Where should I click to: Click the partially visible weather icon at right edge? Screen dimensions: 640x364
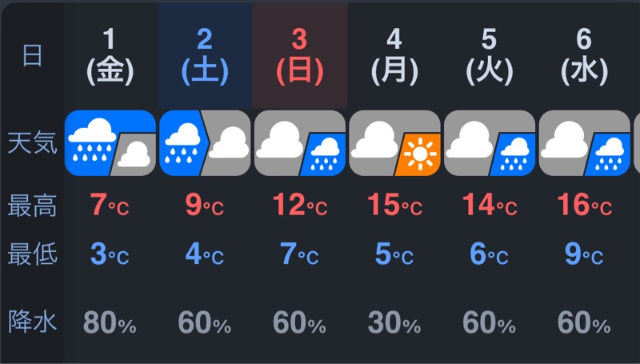pos(637,143)
